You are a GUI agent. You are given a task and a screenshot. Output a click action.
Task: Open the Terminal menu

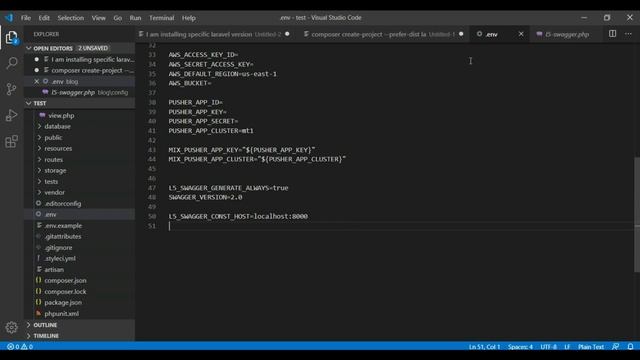(162, 18)
